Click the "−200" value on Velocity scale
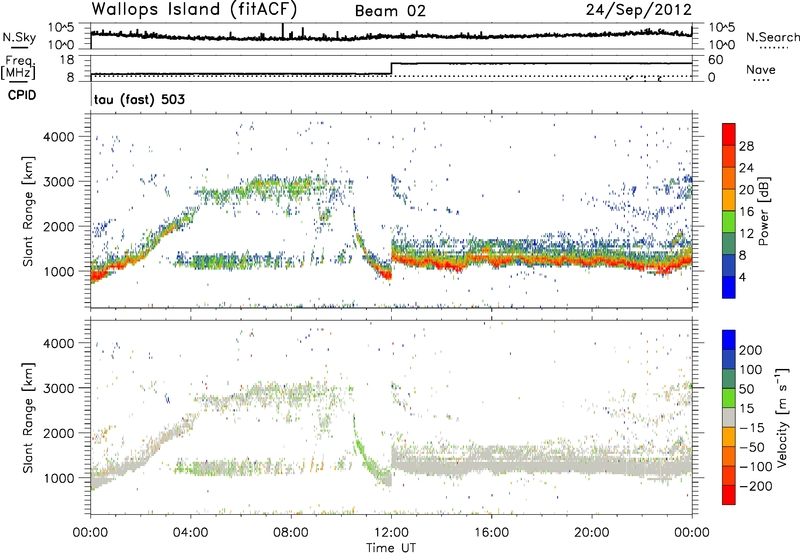The width and height of the screenshot is (800, 554). pos(756,486)
